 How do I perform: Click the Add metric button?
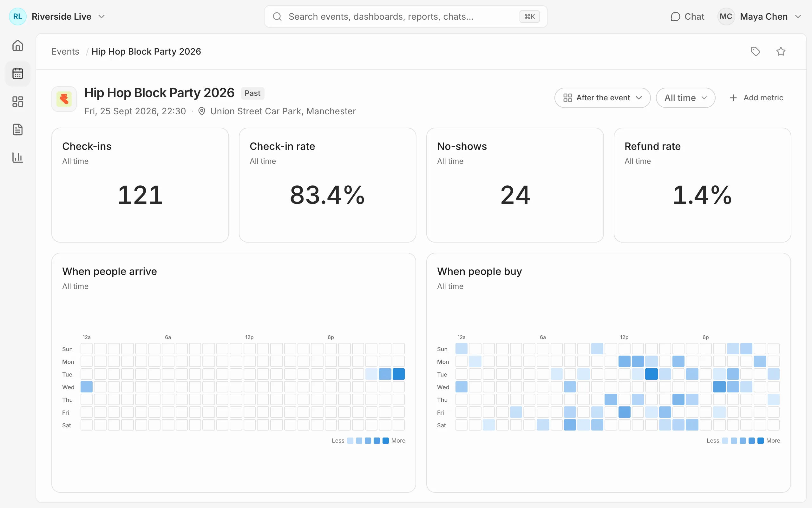point(756,98)
